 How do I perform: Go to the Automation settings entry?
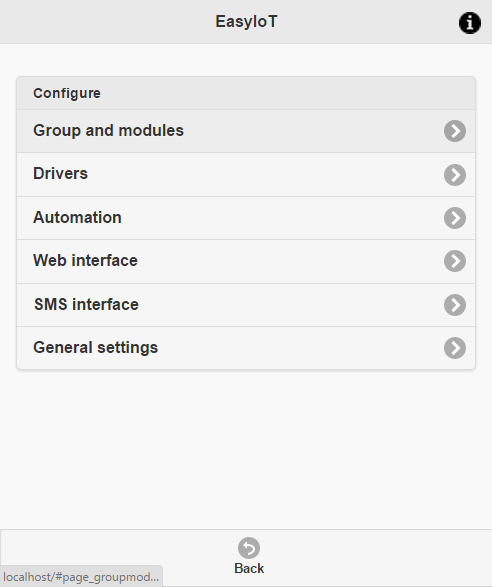(x=246, y=218)
